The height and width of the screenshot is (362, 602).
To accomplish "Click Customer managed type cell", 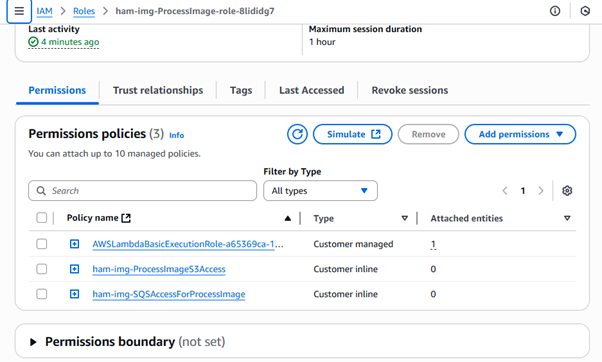I will (x=353, y=244).
